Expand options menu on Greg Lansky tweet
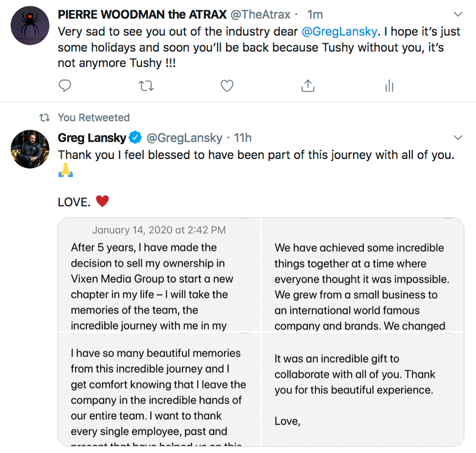Image resolution: width=476 pixels, height=453 pixels. click(458, 138)
